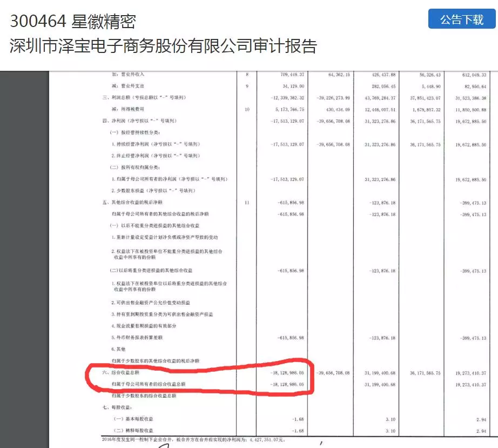This screenshot has width=498, height=448.
Task: Click -615,856.98 in the 五、其他综合收益的税后净额 row
Action: pyautogui.click(x=291, y=203)
